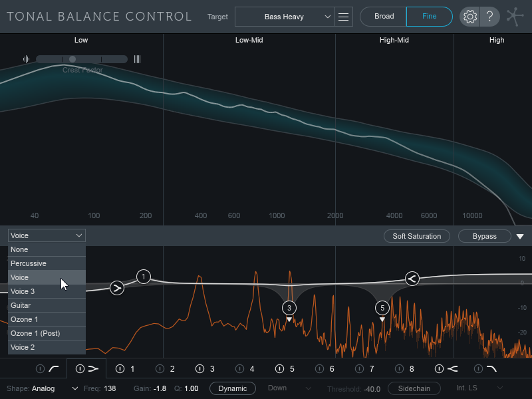Click the Bypass button
The height and width of the screenshot is (399, 532).
485,236
